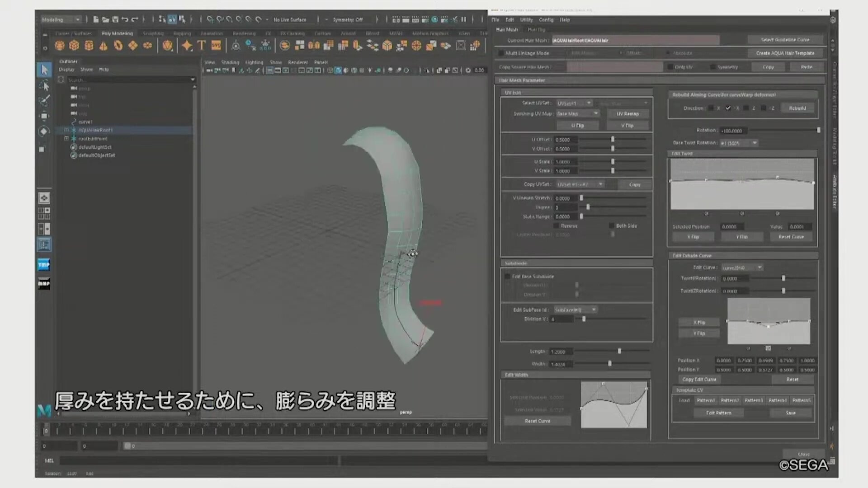This screenshot has height=488, width=868.
Task: Click the Undo arrow icon
Action: [x=125, y=19]
